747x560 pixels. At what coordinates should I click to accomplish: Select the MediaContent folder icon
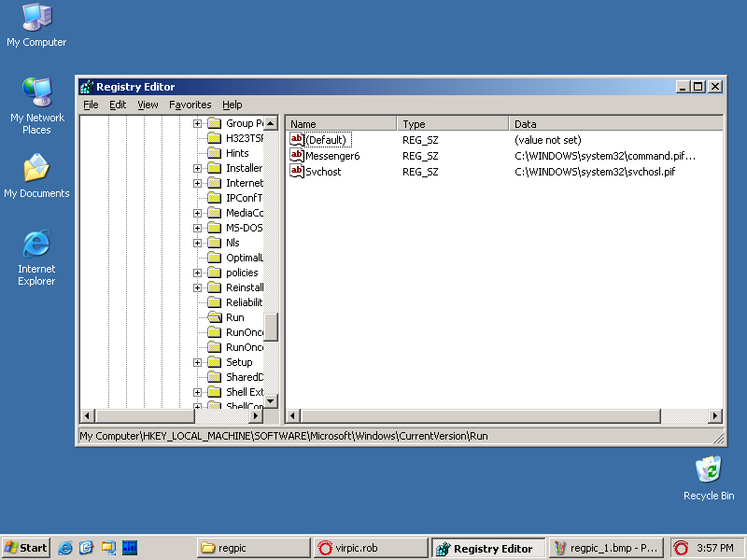coord(215,213)
